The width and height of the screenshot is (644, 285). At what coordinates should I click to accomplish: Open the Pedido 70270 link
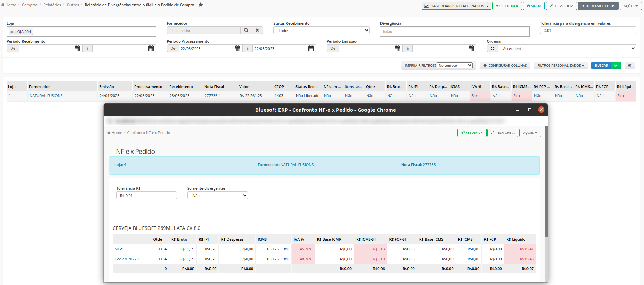click(x=127, y=259)
